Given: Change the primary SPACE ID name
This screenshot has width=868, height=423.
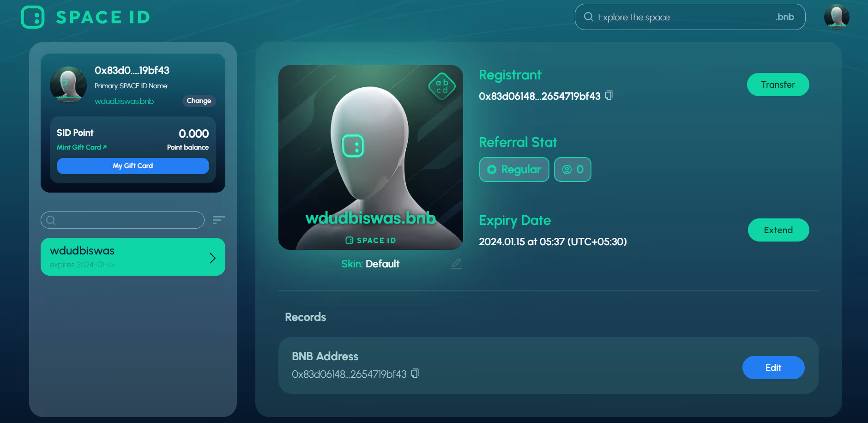Looking at the screenshot, I should tap(199, 101).
